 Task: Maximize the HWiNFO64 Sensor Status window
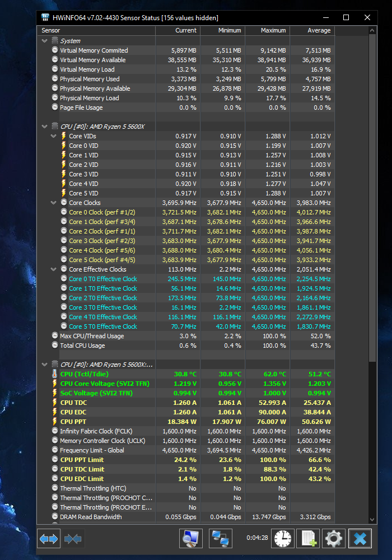[346, 17]
